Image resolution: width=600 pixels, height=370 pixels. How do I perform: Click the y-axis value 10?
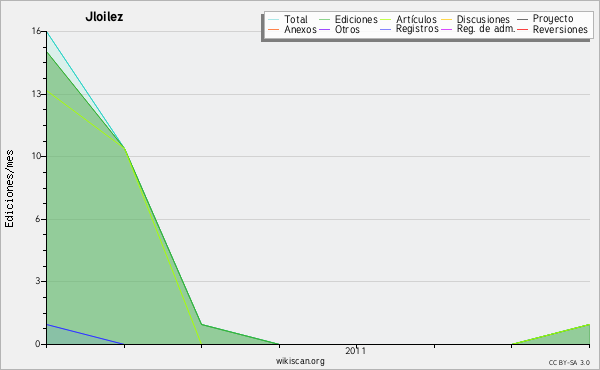(36, 156)
